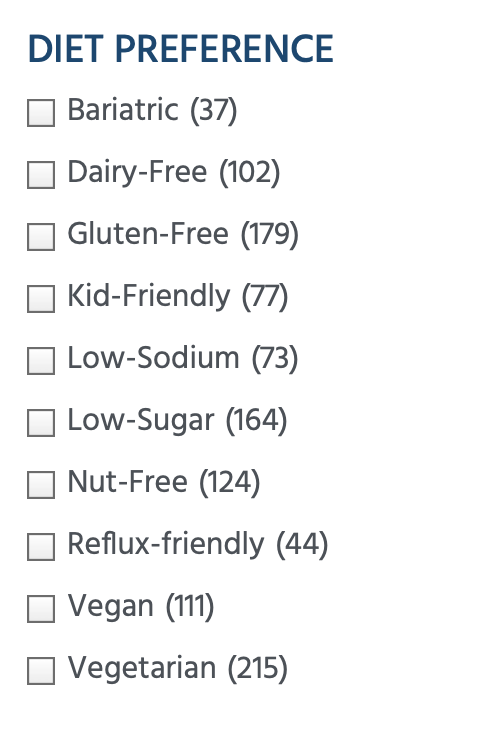Click the Vegetarian (215) label text

pyautogui.click(x=178, y=668)
